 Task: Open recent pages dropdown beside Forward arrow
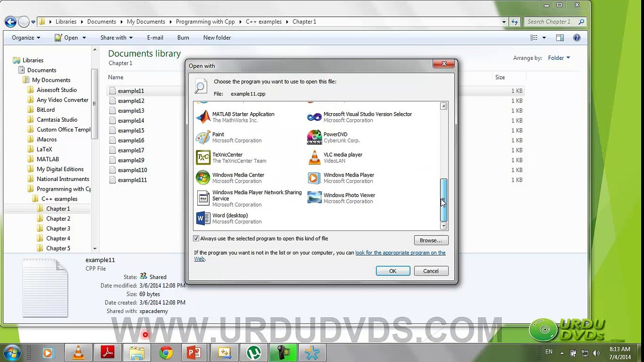(x=33, y=22)
